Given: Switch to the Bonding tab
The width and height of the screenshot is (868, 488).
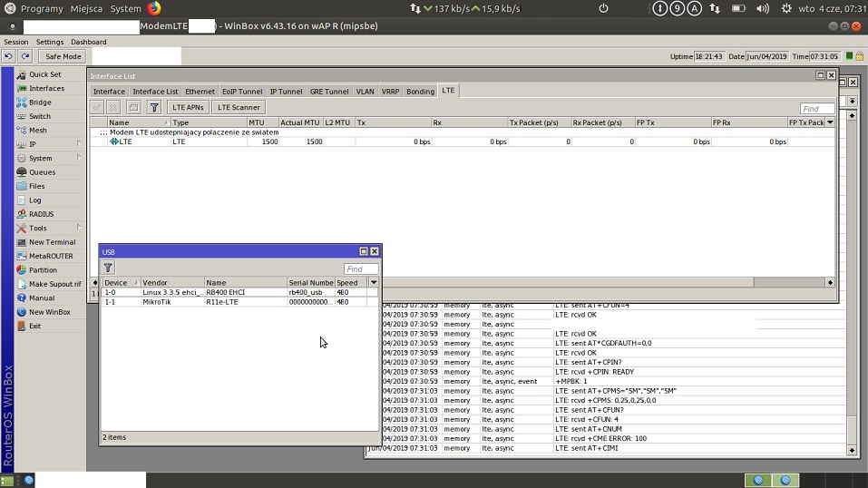Looking at the screenshot, I should (420, 92).
